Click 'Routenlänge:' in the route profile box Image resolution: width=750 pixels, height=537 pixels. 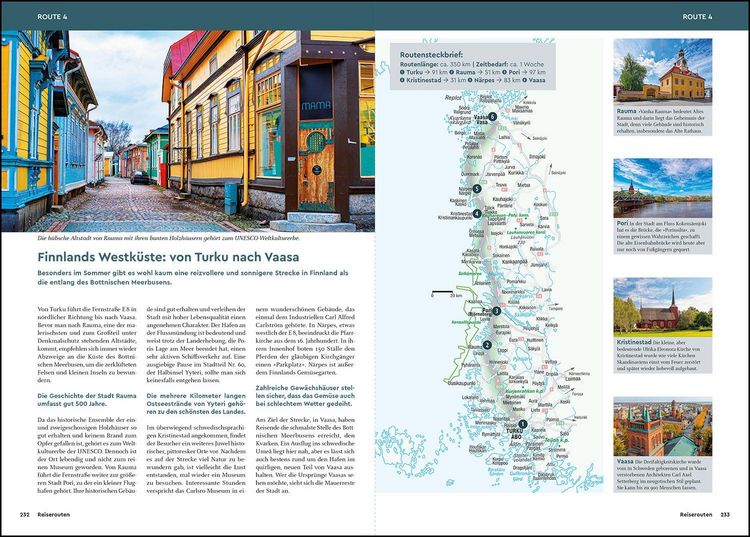point(418,64)
